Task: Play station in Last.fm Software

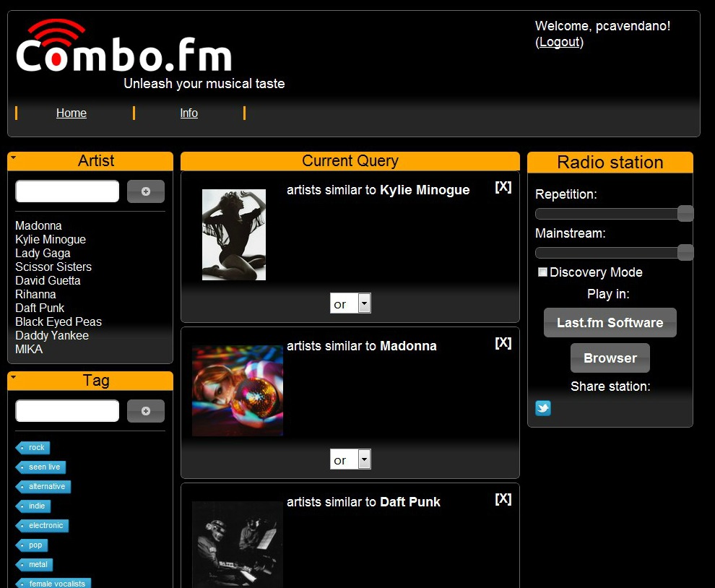Action: click(610, 323)
